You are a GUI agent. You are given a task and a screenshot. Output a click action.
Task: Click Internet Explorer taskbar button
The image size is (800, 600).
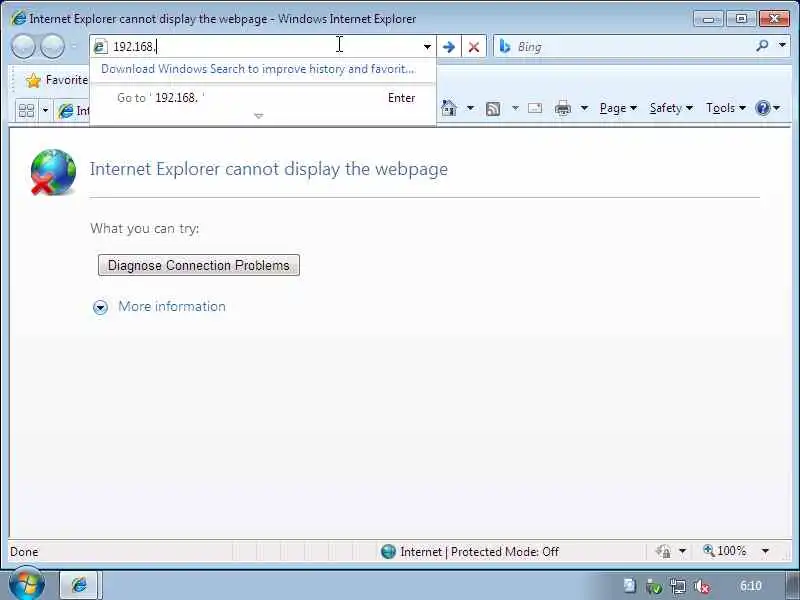coord(80,585)
